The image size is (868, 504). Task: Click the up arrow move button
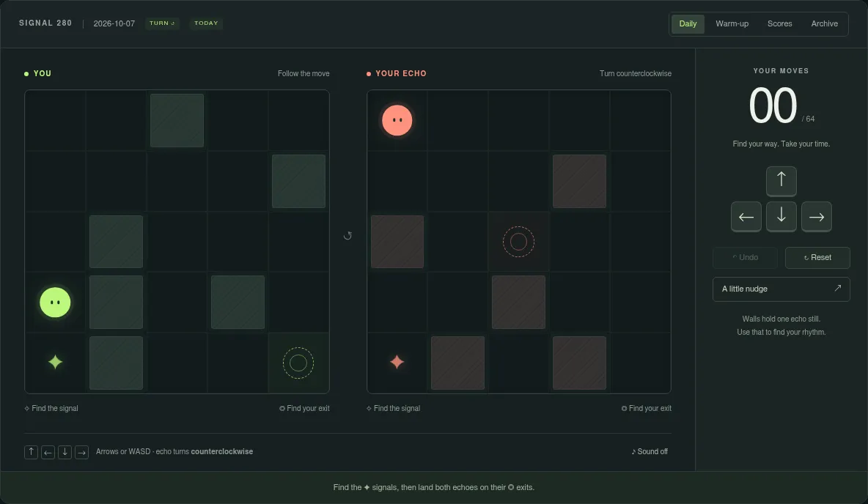coord(781,181)
